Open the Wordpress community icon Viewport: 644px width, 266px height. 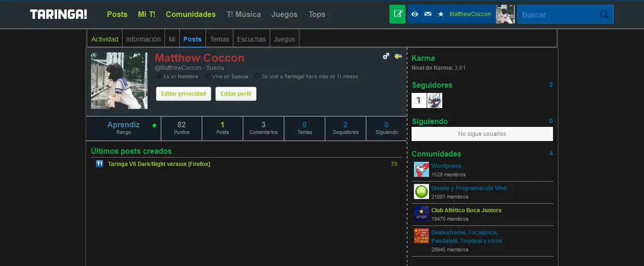tap(421, 169)
